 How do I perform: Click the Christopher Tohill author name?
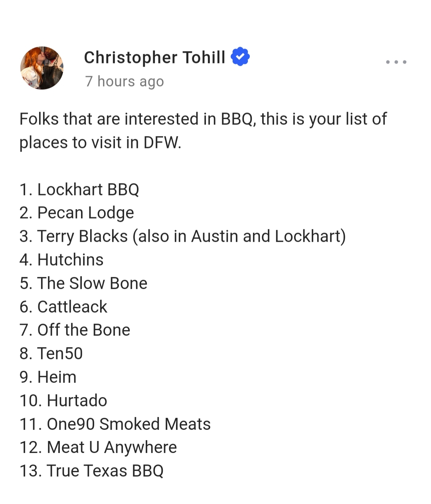[x=154, y=57]
